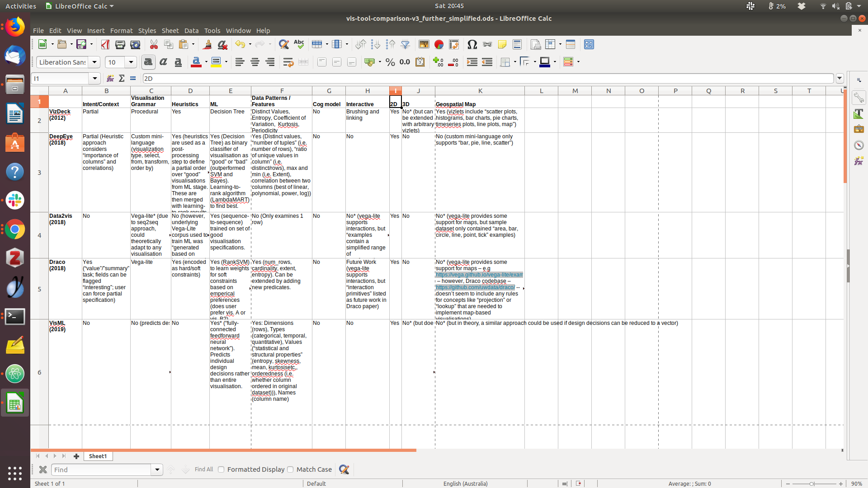Tick the Match Case checkbox
868x488 pixels.
pyautogui.click(x=290, y=469)
